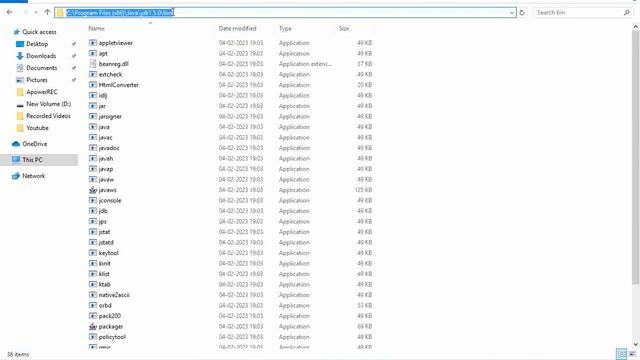Viewport: 640px width, 360px height.
Task: Select Pictures in navigation pane
Action: pos(37,80)
